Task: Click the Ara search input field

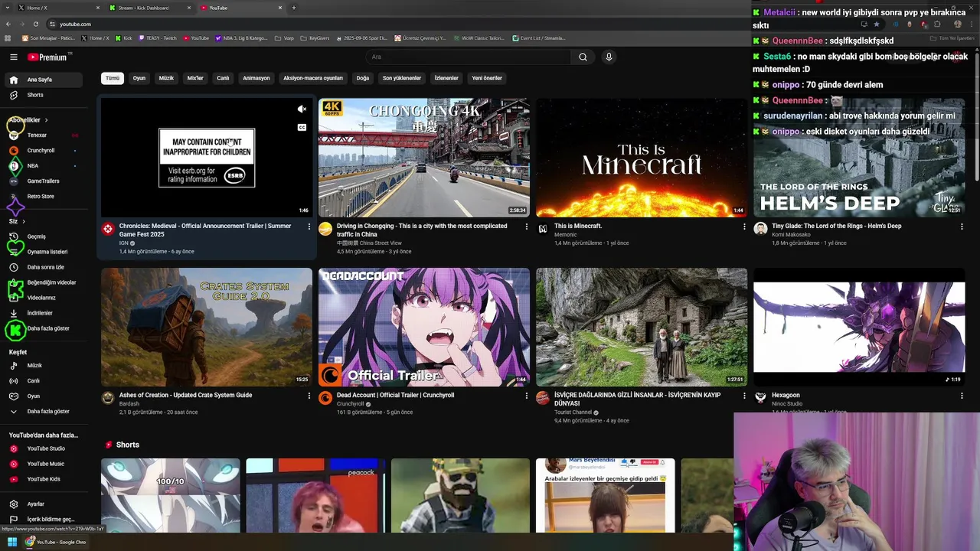Action: (469, 57)
